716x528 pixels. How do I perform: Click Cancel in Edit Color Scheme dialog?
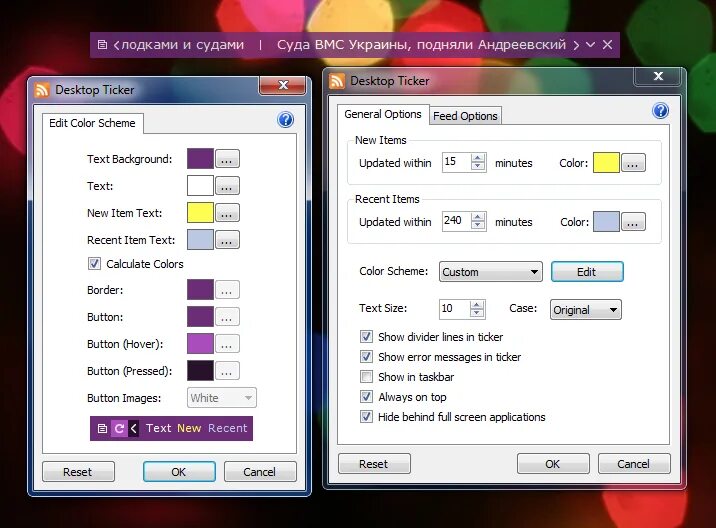click(x=259, y=472)
